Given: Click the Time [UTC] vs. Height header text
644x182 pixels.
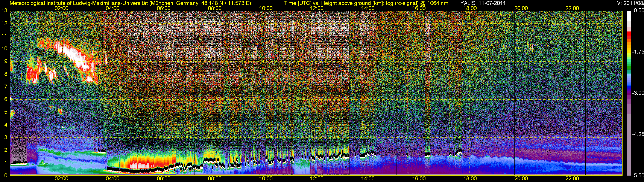Looking at the screenshot, I should [x=366, y=3].
